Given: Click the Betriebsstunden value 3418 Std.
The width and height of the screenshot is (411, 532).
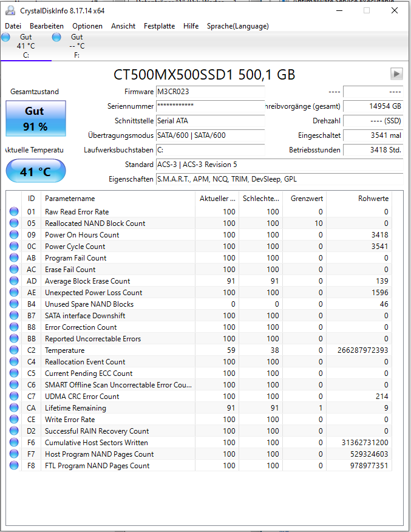Looking at the screenshot, I should pos(373,150).
